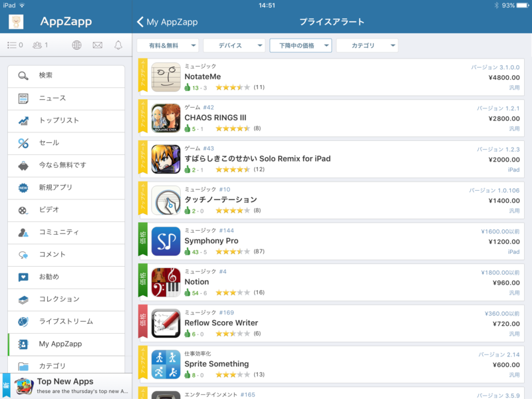Tap the Reflow Score Writer app icon
The image size is (532, 399).
[166, 323]
